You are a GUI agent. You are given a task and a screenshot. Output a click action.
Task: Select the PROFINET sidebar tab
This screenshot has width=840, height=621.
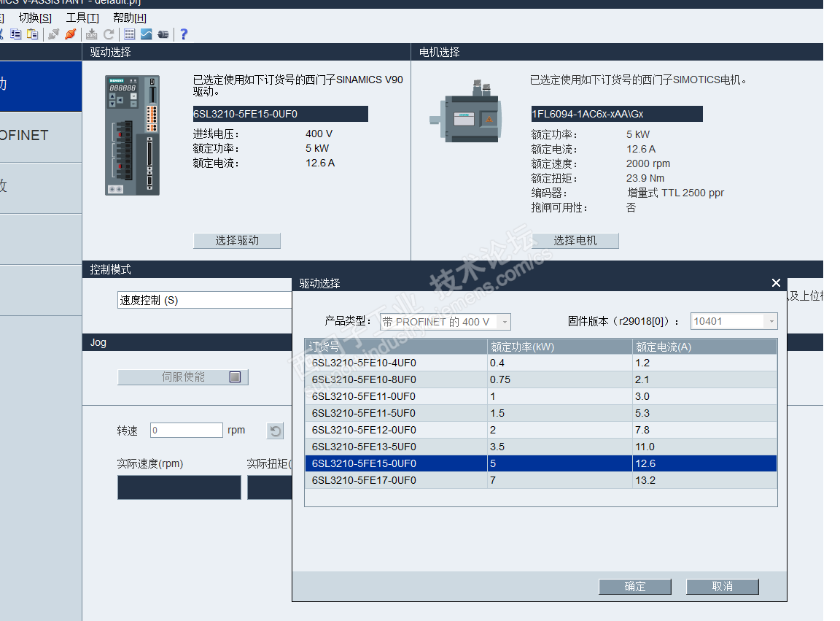point(41,136)
